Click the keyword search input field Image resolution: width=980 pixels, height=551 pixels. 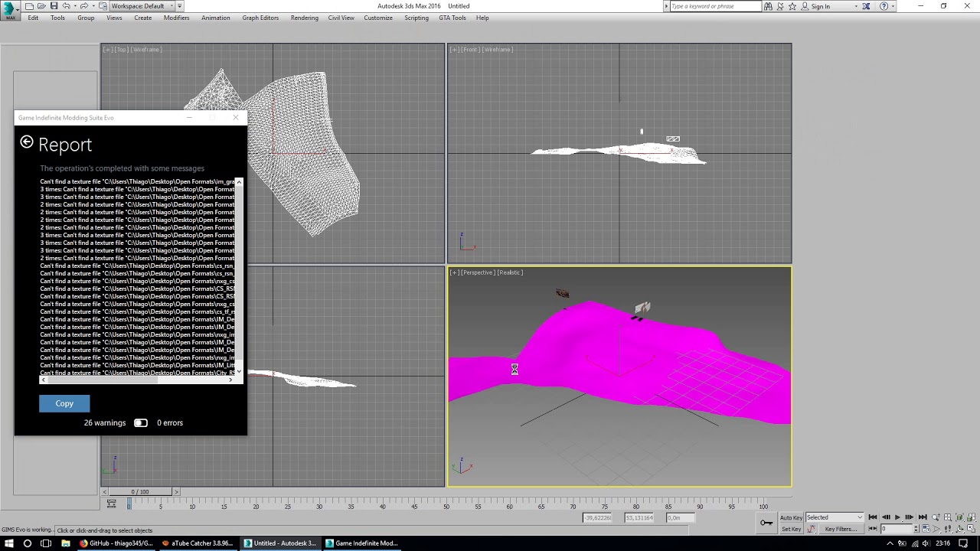click(715, 6)
